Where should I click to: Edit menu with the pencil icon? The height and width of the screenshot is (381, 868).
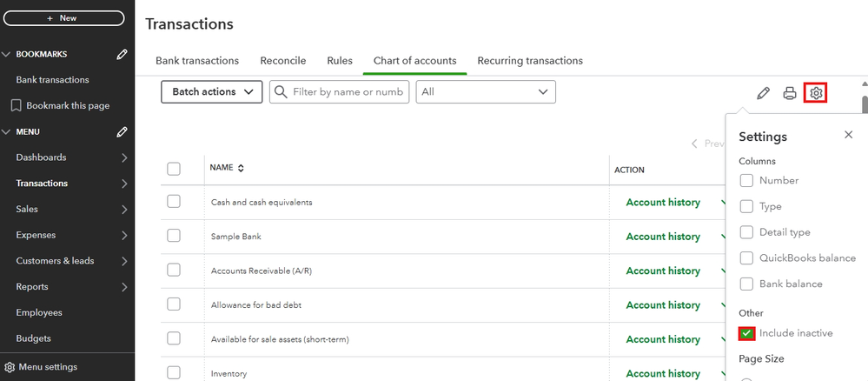tap(123, 132)
